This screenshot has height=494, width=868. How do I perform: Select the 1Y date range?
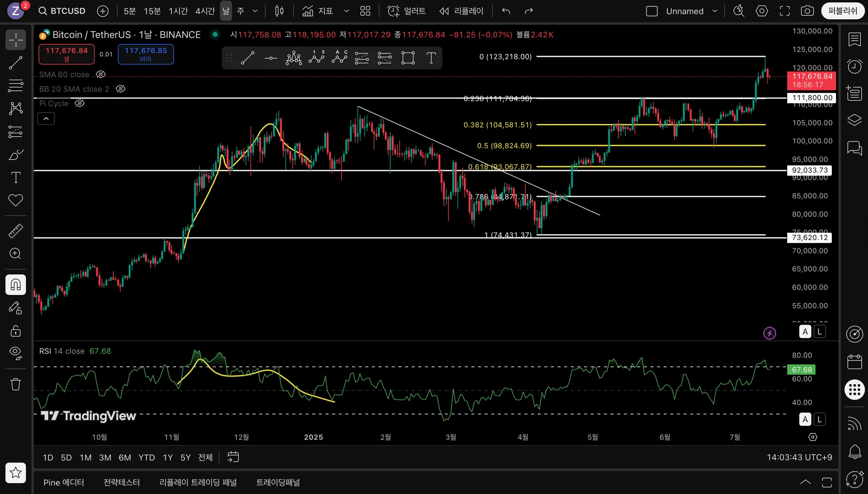tap(168, 457)
